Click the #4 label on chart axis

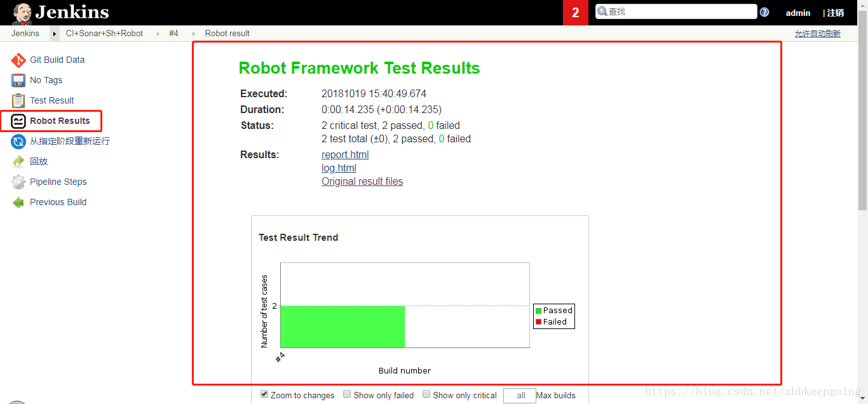pyautogui.click(x=280, y=358)
